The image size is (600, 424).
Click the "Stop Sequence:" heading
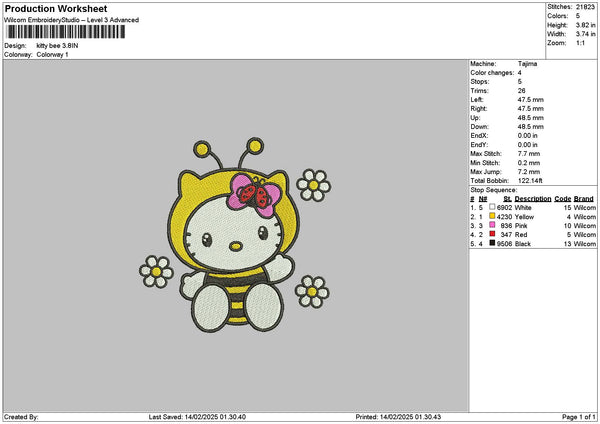click(494, 190)
